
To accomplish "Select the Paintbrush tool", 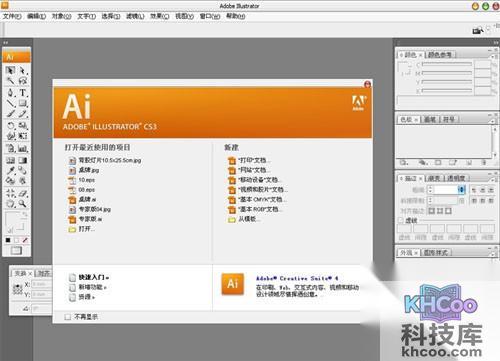I will coord(10,114).
